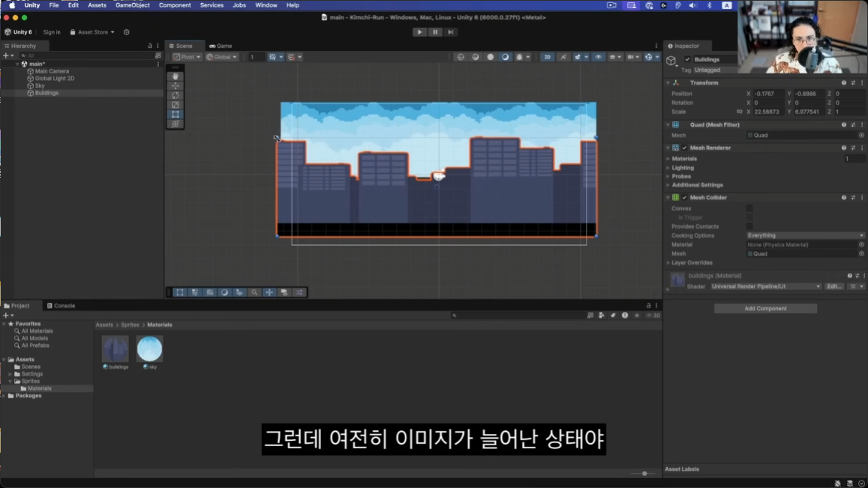
Task: Select the Rect tool
Action: (176, 114)
